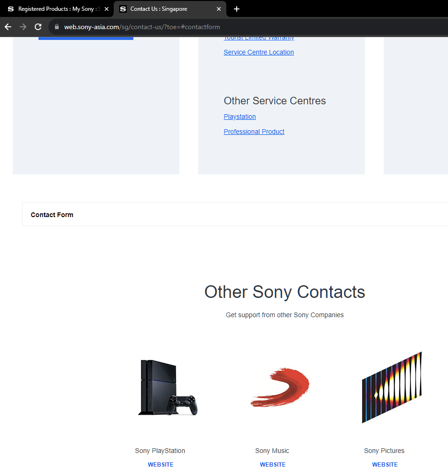Click the 'Sony PlayStation' label
This screenshot has width=448, height=476.
coord(160,451)
